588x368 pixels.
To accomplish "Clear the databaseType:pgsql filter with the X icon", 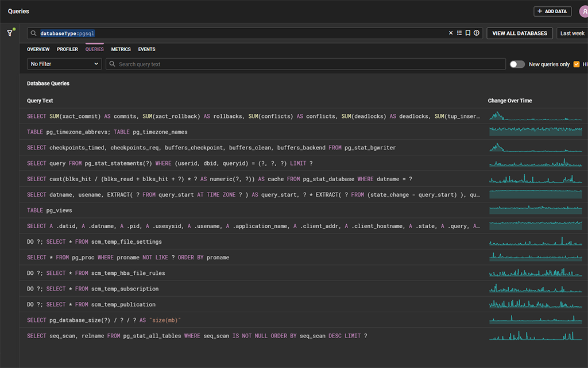I will pyautogui.click(x=451, y=33).
